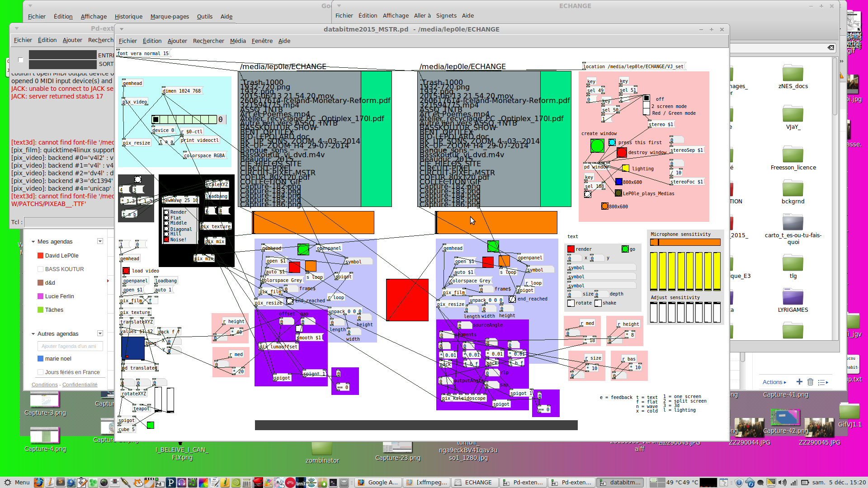This screenshot has height=488, width=868.
Task: Click the green go bang
Action: (x=625, y=249)
